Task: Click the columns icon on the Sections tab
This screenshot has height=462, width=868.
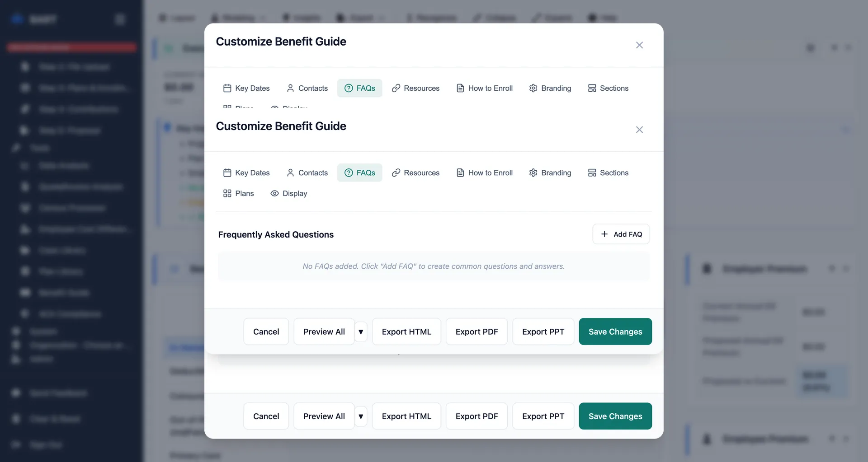Action: tap(592, 173)
